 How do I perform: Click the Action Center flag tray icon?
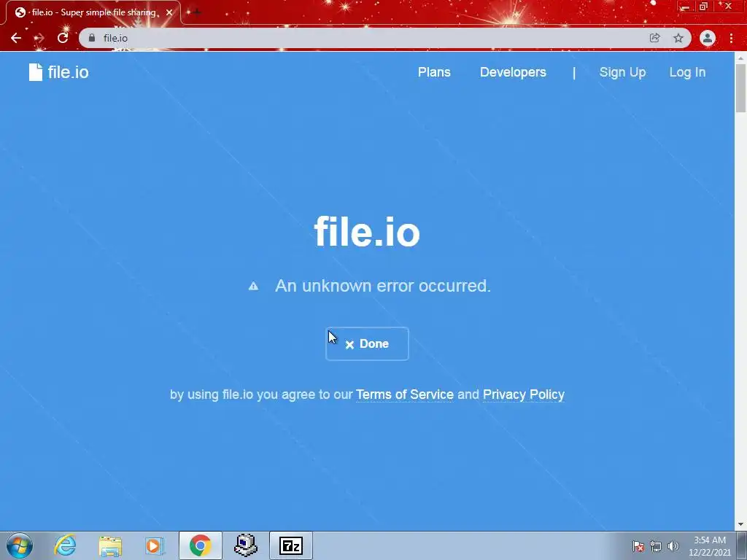click(x=638, y=546)
